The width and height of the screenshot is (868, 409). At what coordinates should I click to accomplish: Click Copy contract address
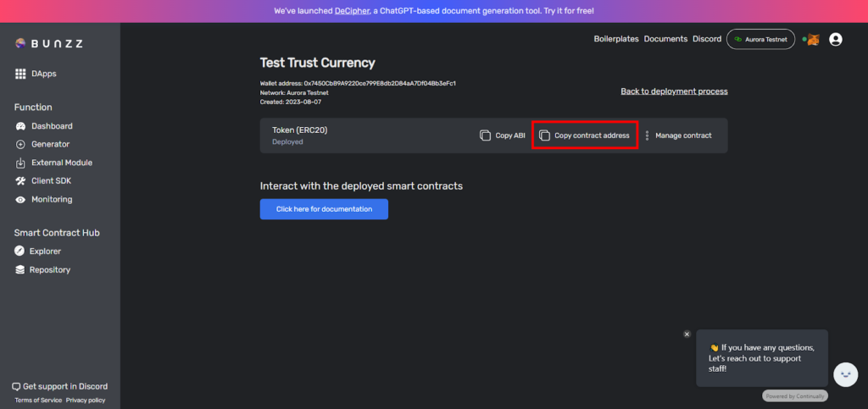coord(585,135)
